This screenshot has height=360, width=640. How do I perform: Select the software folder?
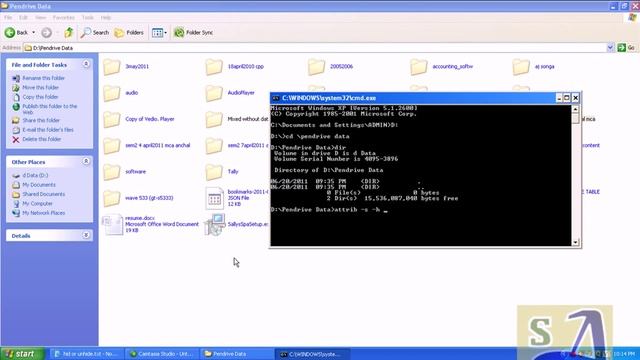pyautogui.click(x=124, y=172)
